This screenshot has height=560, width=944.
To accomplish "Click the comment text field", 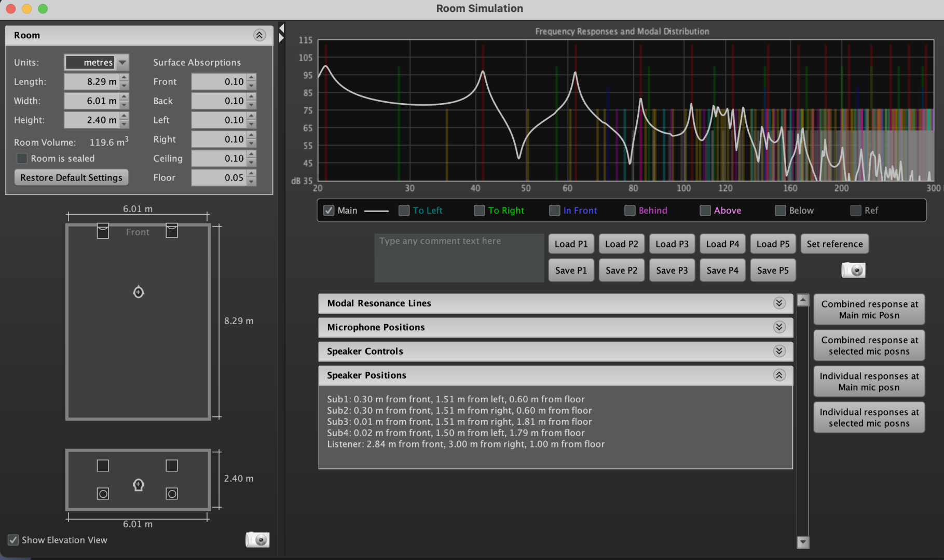I will point(459,258).
